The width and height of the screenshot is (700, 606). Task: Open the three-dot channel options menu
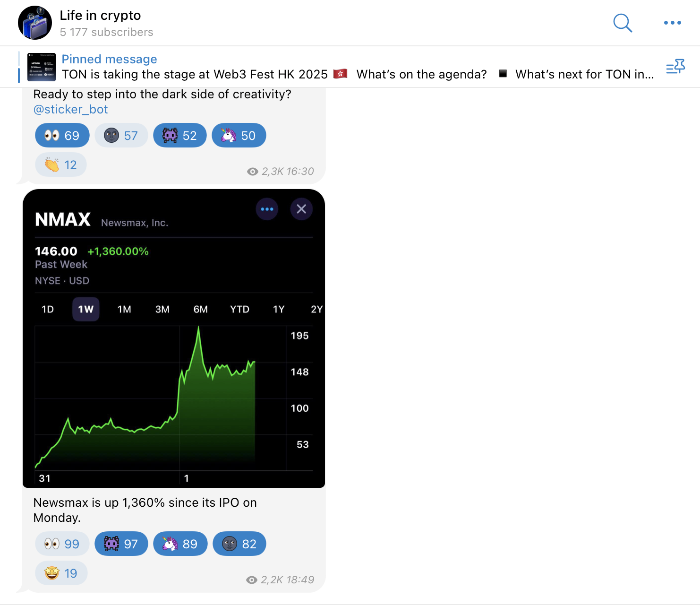672,23
